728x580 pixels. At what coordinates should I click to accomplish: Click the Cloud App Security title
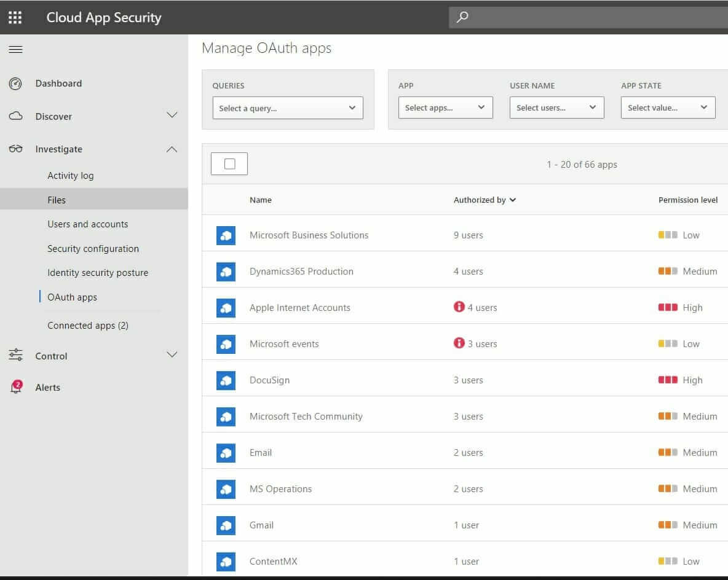103,17
